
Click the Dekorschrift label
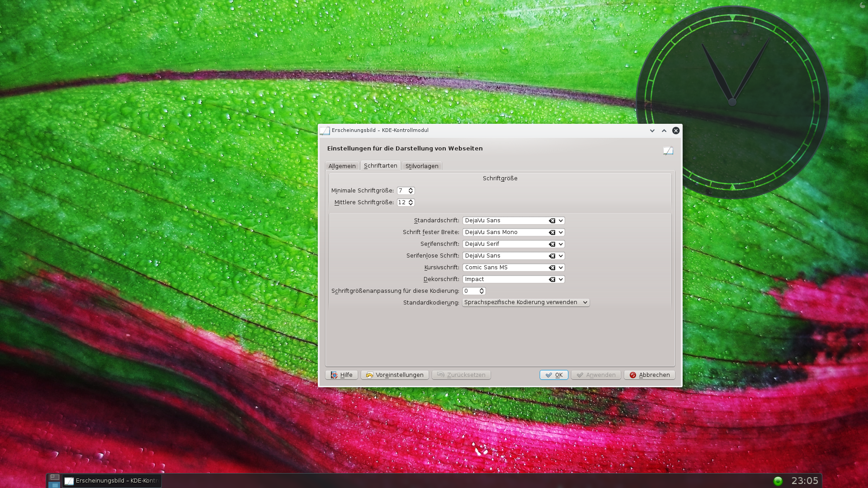pyautogui.click(x=441, y=279)
